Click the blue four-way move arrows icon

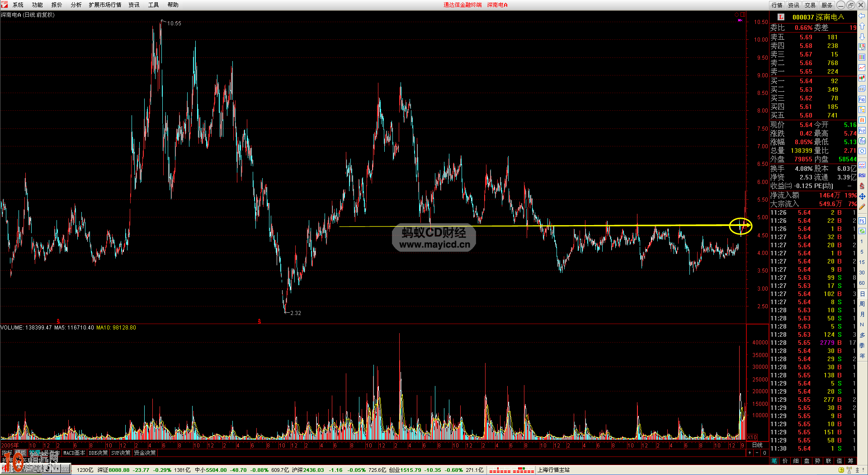pyautogui.click(x=862, y=197)
